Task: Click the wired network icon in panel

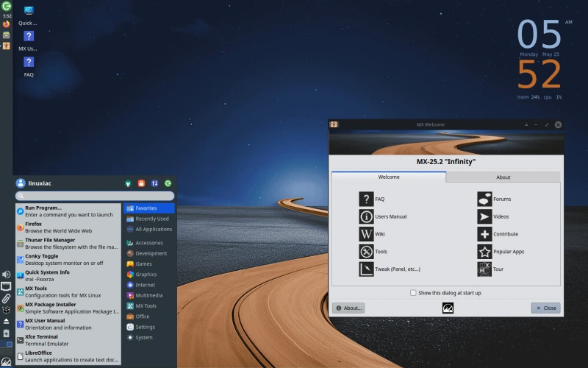Action: point(6,287)
